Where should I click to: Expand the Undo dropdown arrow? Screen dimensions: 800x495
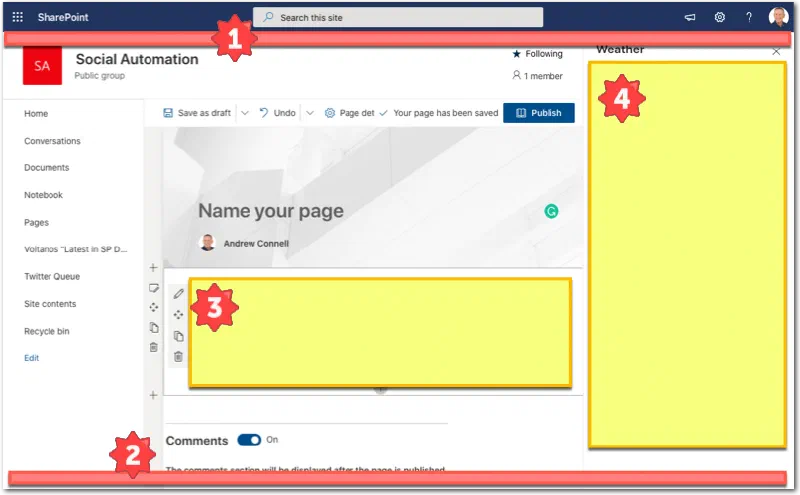click(310, 113)
